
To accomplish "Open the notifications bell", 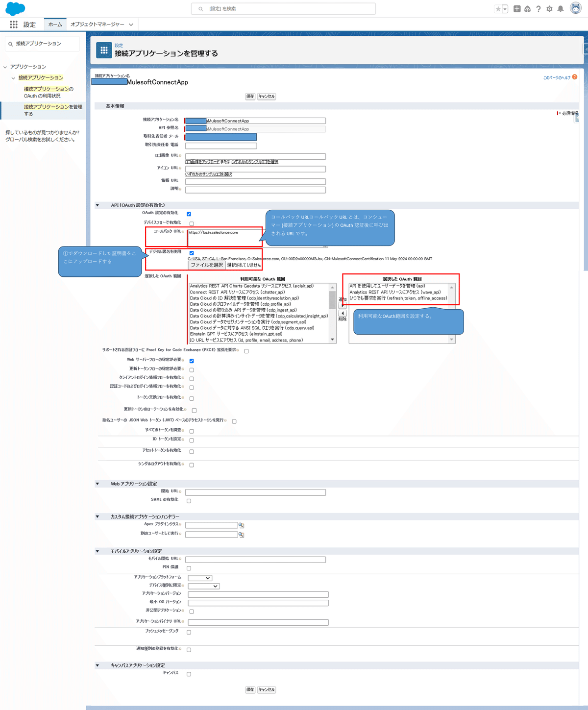I will point(561,8).
